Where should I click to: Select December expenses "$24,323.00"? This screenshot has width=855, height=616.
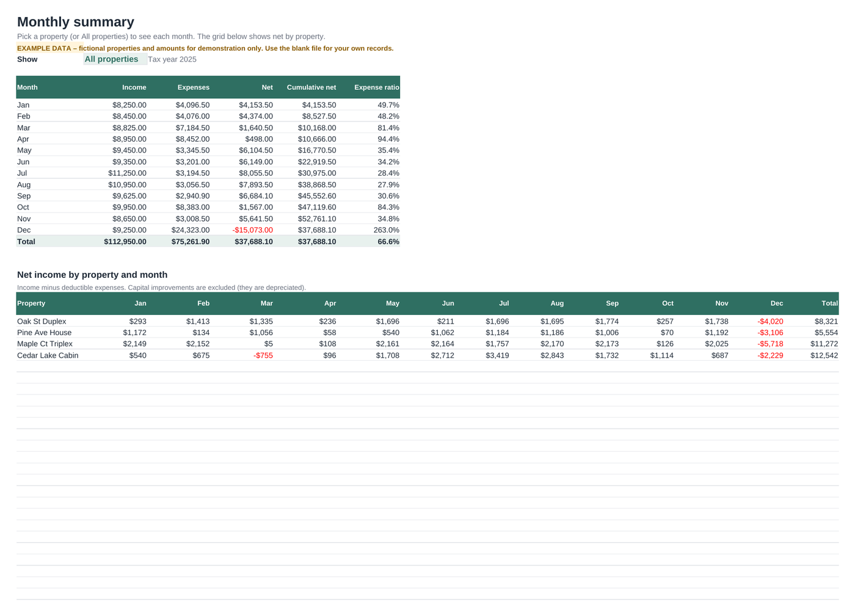coord(191,230)
